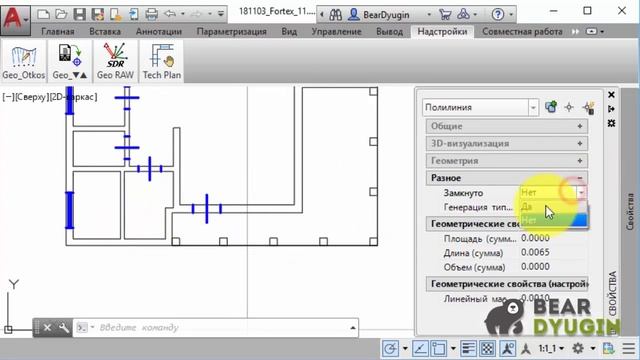The height and width of the screenshot is (360, 640).
Task: Open the Help dropdown arrow
Action: [x=511, y=15]
